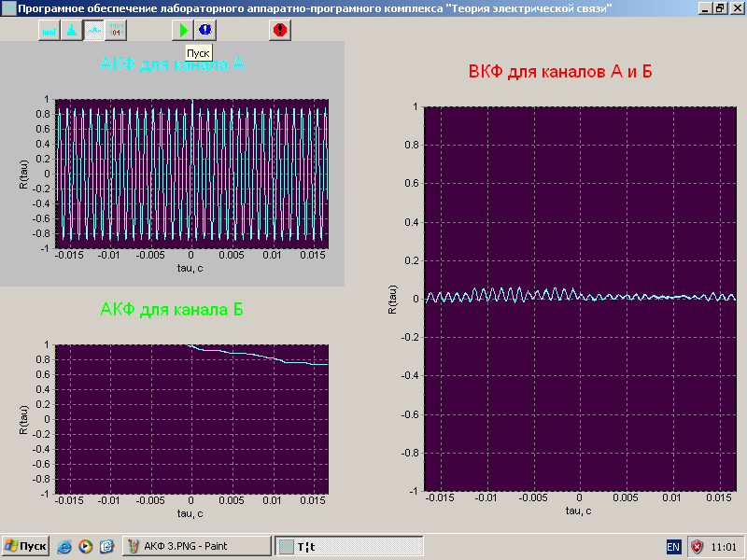Click the red stop sign button

coord(280,31)
